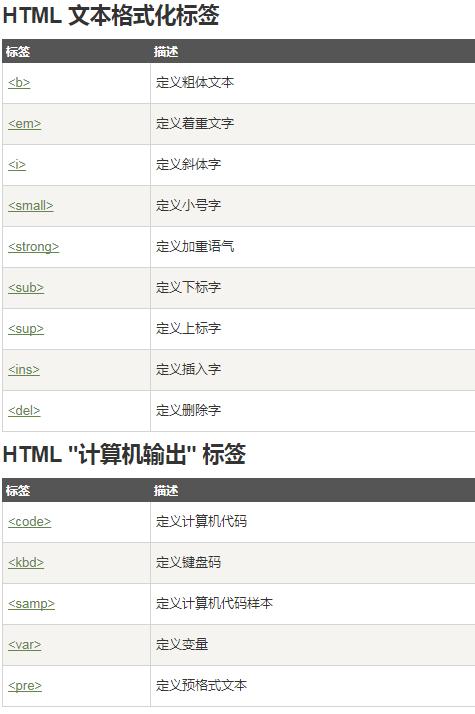The width and height of the screenshot is (475, 714).
Task: Open the <del> tag link
Action: point(24,410)
